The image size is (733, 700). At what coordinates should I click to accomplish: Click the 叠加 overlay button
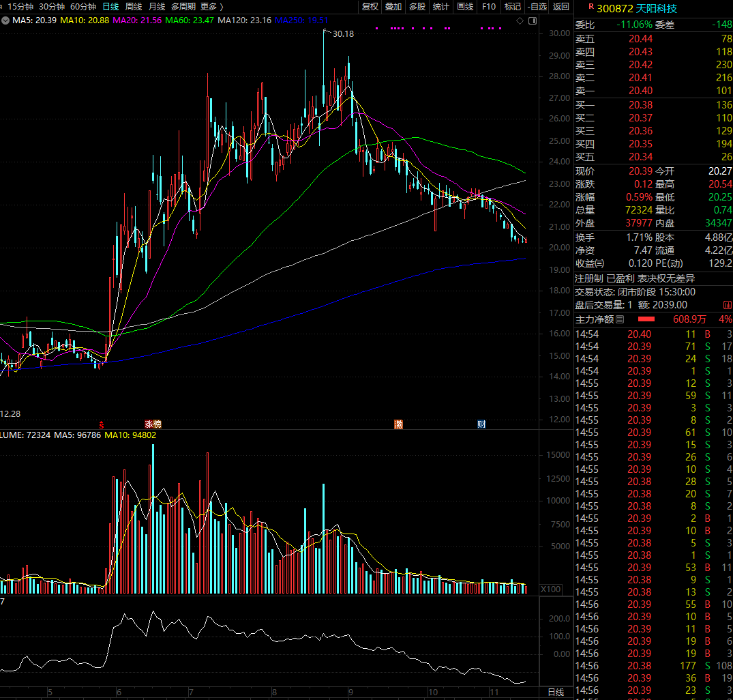click(393, 7)
